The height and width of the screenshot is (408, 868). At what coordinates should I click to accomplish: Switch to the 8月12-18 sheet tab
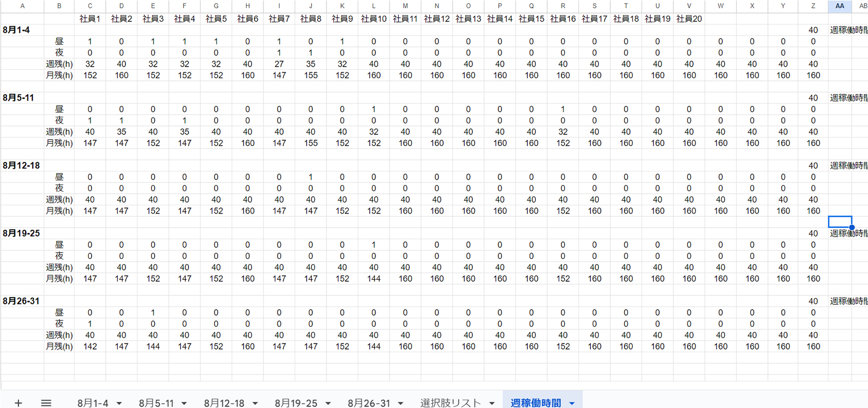coord(224,403)
